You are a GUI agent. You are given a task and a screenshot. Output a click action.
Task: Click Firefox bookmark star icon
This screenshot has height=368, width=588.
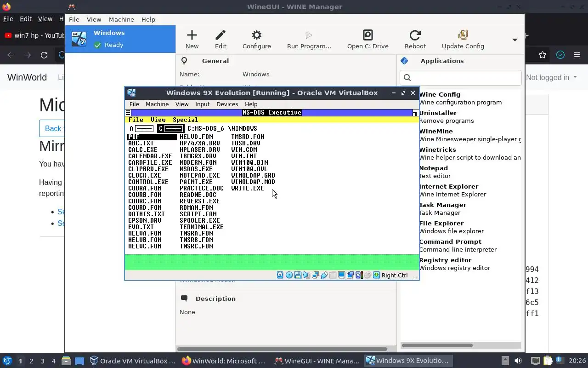(x=543, y=55)
